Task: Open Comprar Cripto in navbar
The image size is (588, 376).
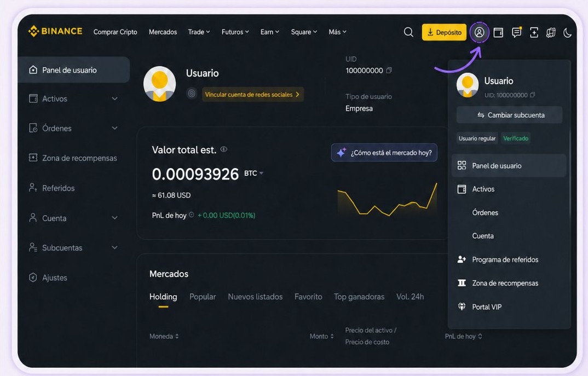Action: pyautogui.click(x=115, y=32)
